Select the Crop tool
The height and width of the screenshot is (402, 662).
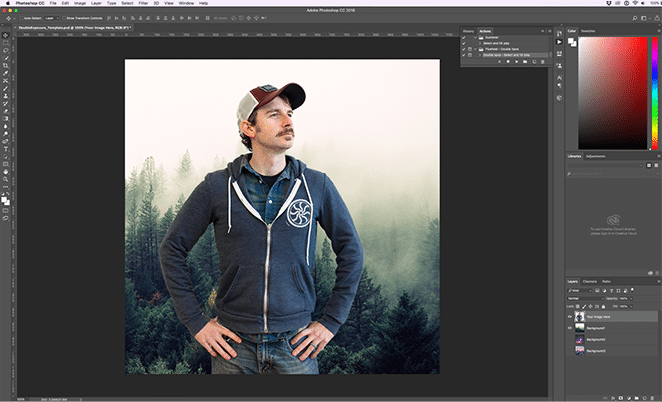click(6, 66)
